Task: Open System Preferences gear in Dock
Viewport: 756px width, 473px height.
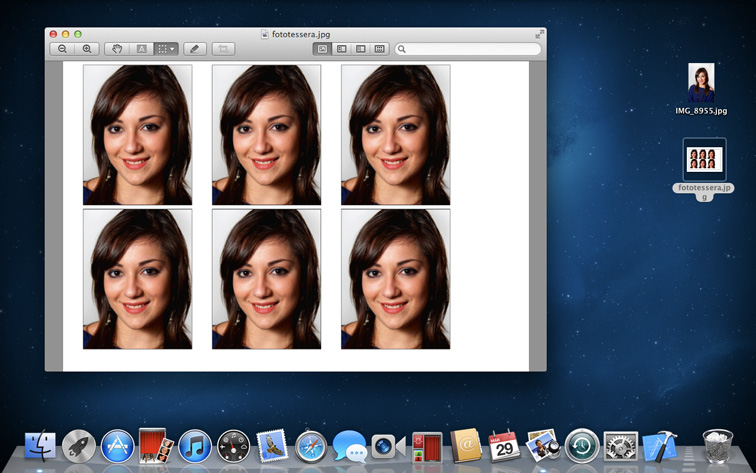Action: point(621,446)
